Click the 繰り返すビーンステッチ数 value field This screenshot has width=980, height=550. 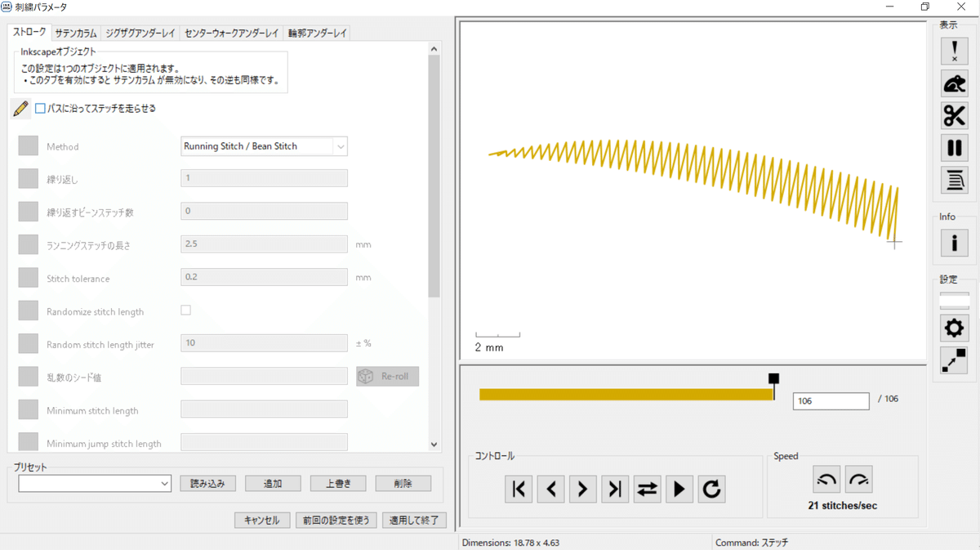[x=264, y=211]
